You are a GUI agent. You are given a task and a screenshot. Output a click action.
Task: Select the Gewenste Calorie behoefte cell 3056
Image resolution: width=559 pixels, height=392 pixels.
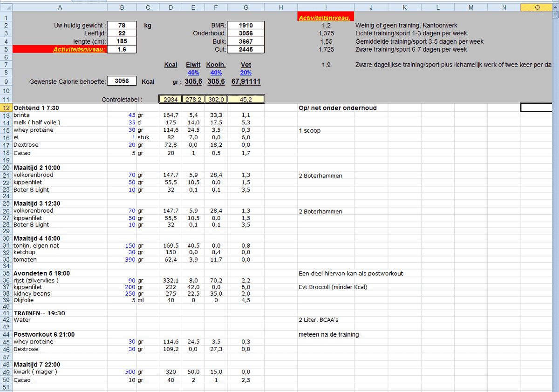coord(122,81)
